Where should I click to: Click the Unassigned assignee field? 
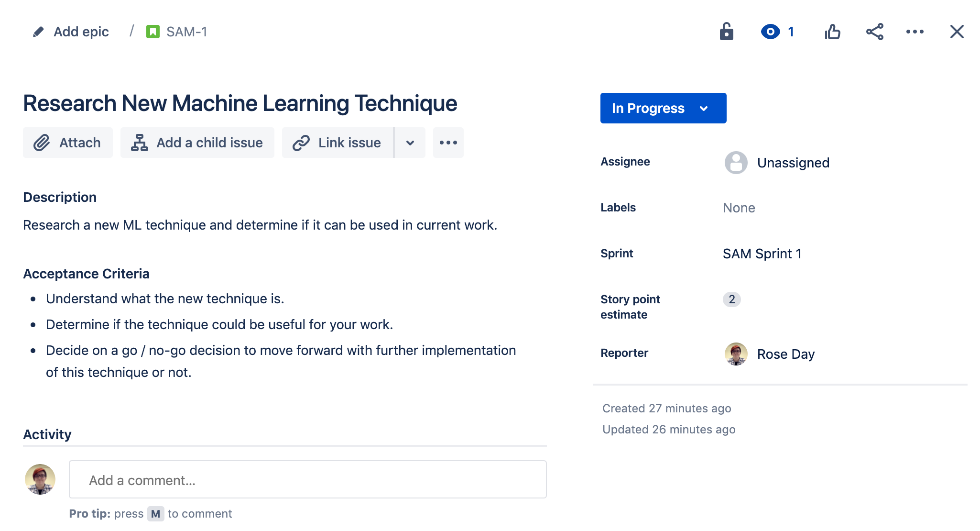tap(793, 163)
